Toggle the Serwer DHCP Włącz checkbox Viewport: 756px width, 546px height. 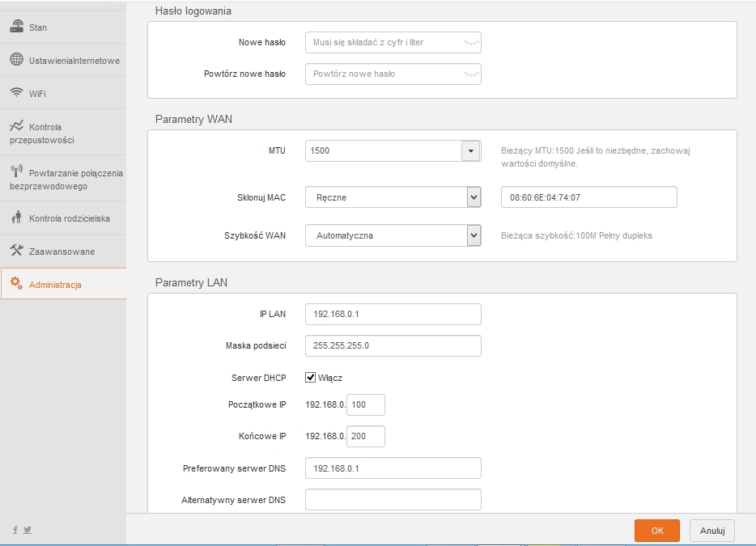(x=311, y=377)
